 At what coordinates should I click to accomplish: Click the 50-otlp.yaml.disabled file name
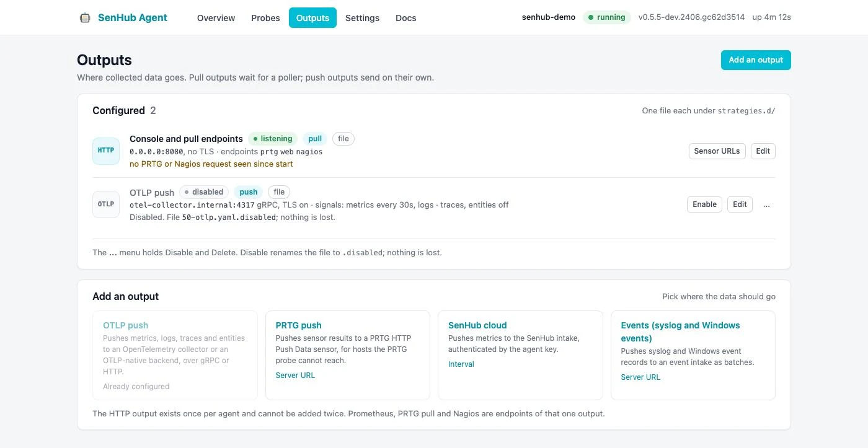tap(229, 217)
